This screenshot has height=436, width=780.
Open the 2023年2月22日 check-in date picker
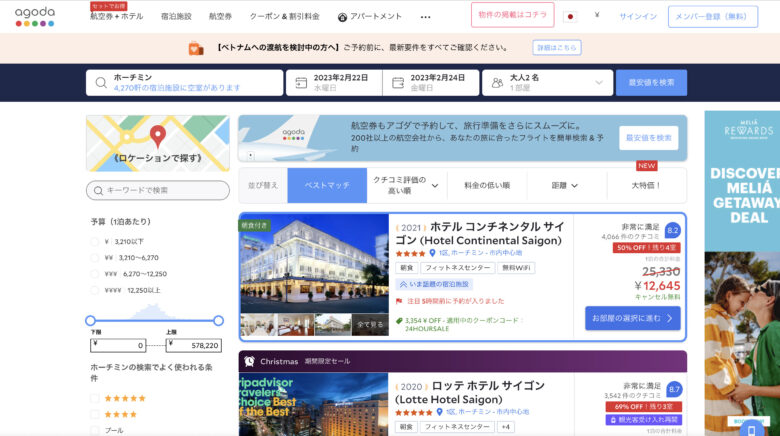[x=334, y=83]
